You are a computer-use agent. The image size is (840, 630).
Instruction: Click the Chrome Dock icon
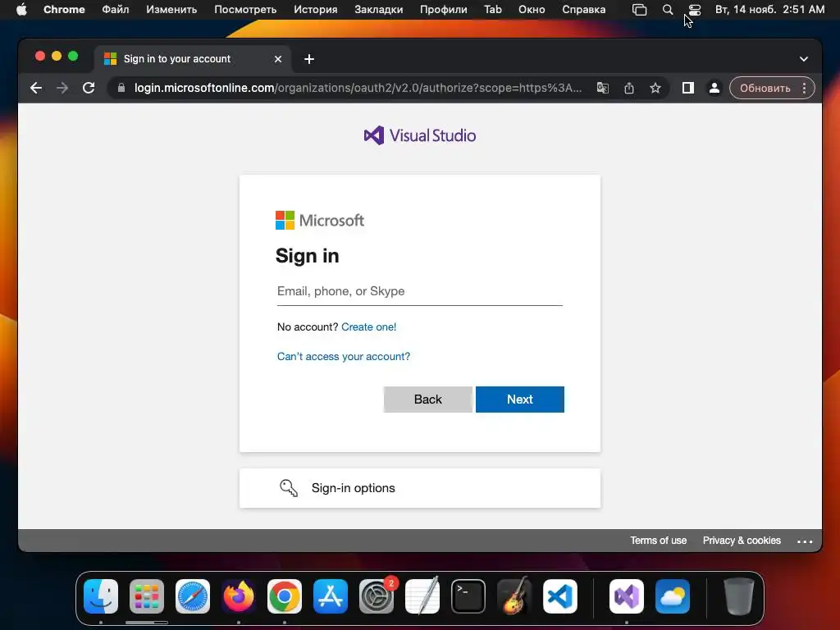(x=285, y=596)
